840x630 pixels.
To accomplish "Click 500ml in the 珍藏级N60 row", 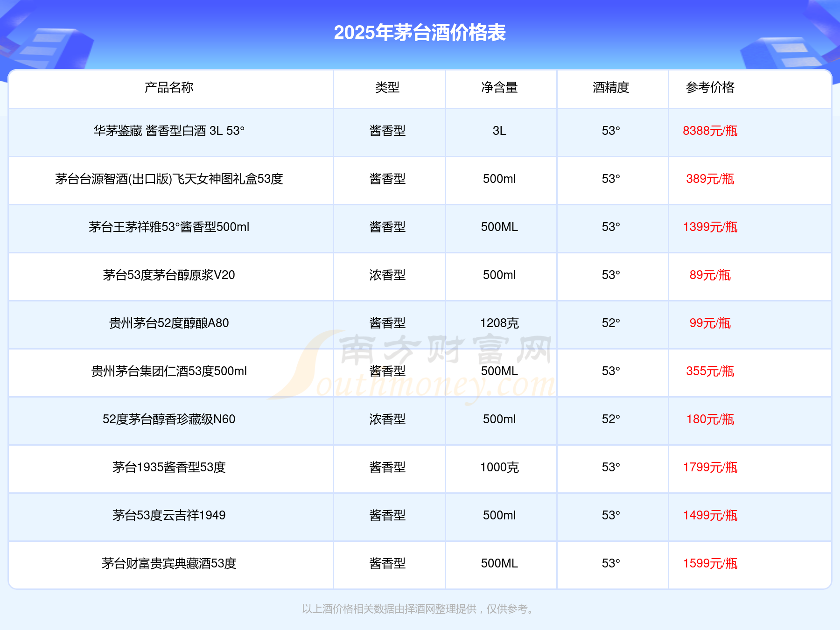I will 499,419.
